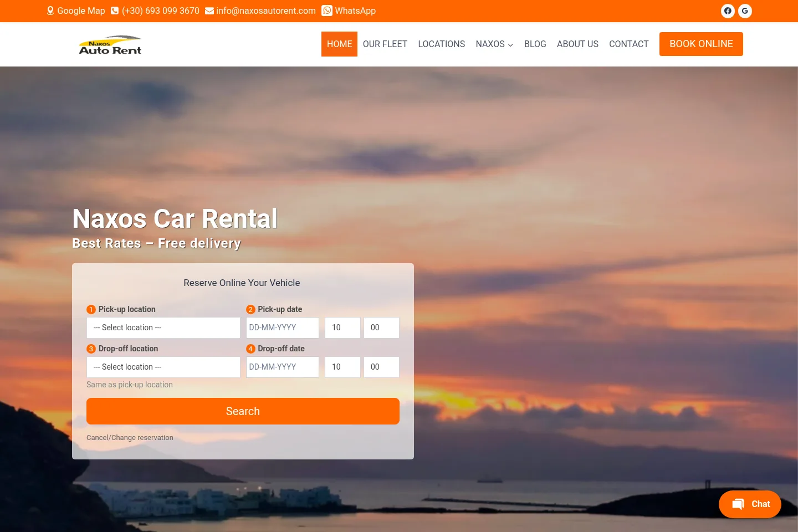Call the (+30) 693 099 3670 number
798x532 pixels.
161,11
